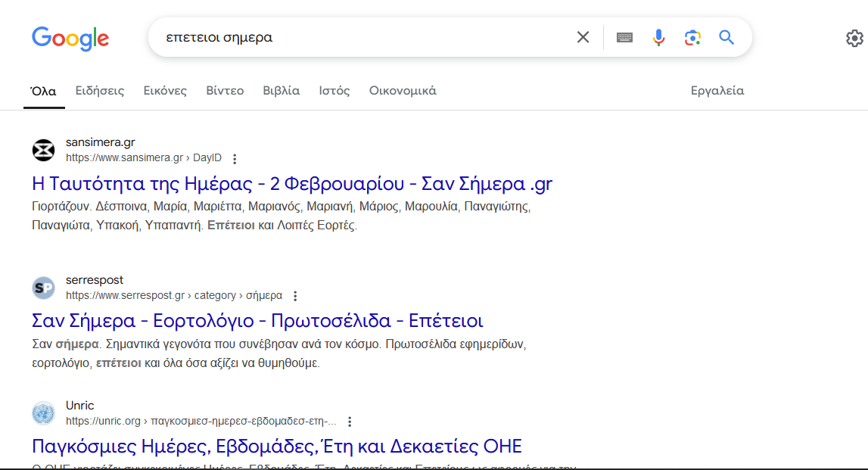Click the Unric site favicon
This screenshot has width=868, height=470.
pyautogui.click(x=44, y=413)
